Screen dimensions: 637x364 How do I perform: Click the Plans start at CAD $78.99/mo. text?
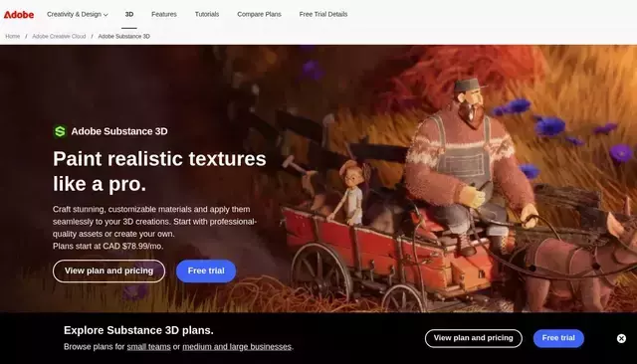click(107, 247)
